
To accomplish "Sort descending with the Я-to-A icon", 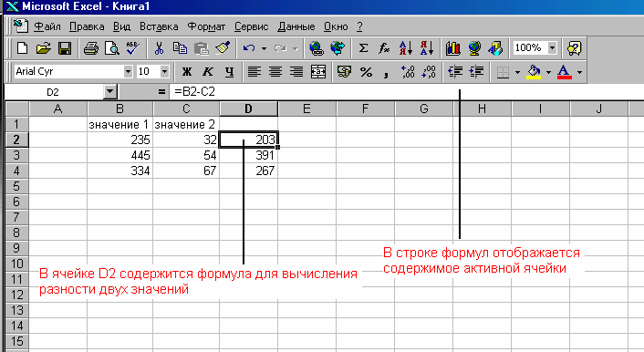I will click(x=427, y=48).
